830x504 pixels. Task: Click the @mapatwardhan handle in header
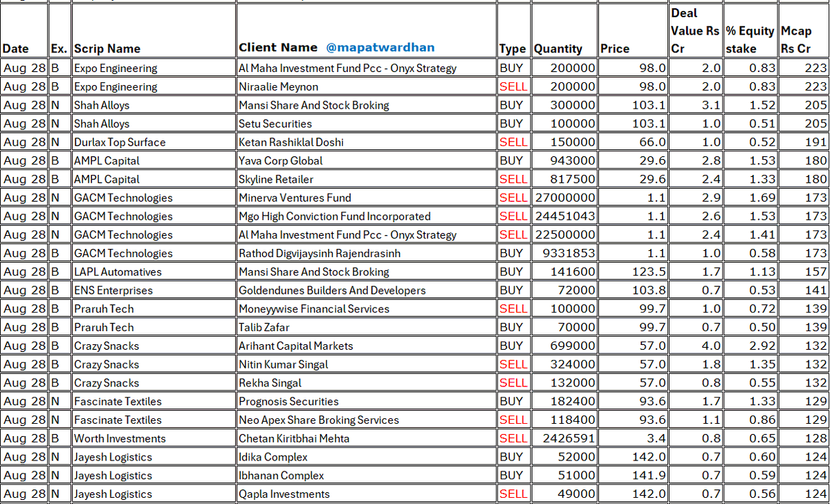[x=380, y=48]
